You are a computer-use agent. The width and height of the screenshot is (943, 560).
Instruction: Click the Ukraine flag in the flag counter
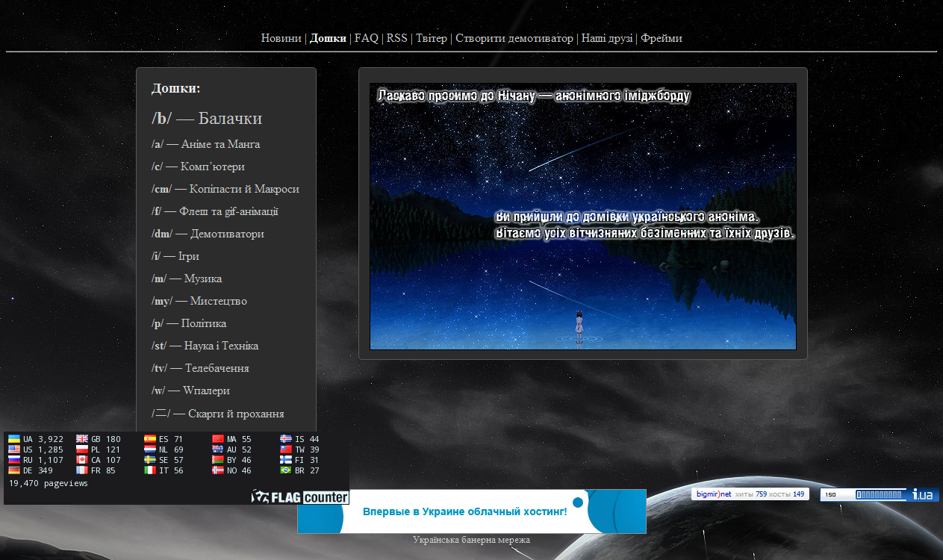click(13, 439)
